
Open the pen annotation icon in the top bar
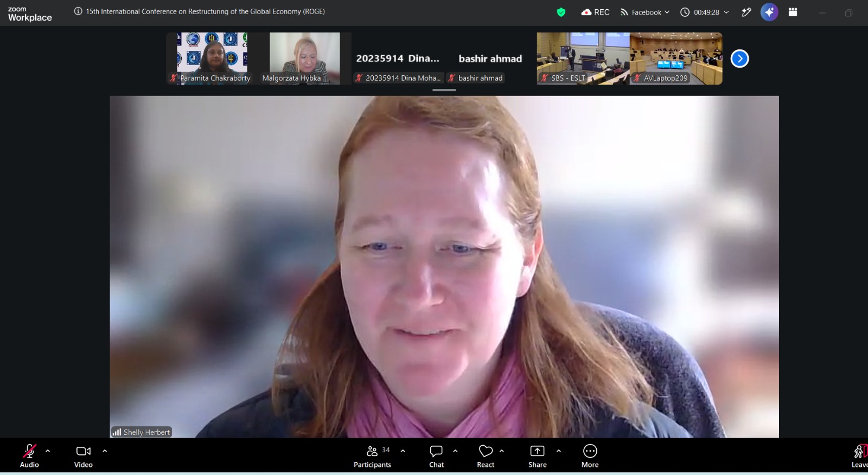(x=746, y=12)
